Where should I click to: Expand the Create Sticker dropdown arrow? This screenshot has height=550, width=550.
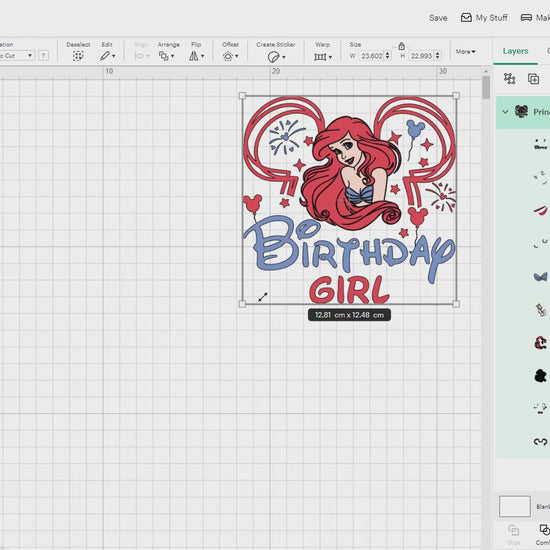(x=283, y=57)
